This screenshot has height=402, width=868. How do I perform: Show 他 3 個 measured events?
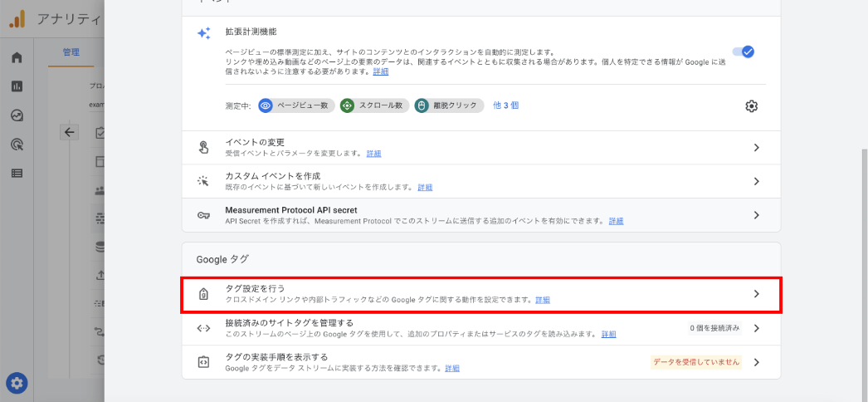click(505, 105)
